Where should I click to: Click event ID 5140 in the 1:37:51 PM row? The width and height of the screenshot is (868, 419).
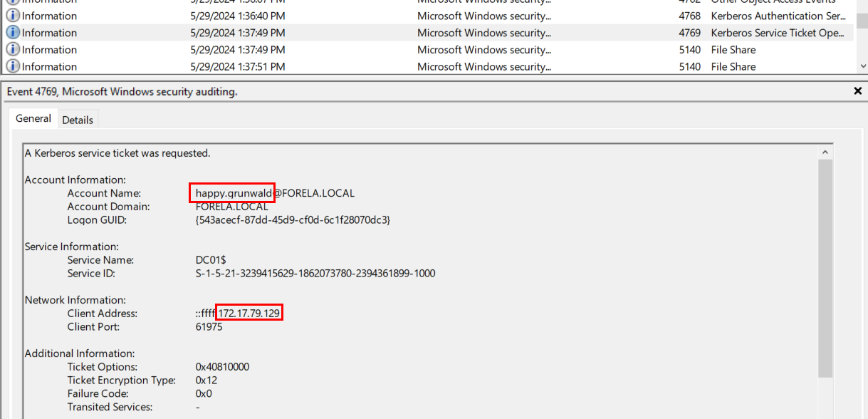[x=689, y=66]
